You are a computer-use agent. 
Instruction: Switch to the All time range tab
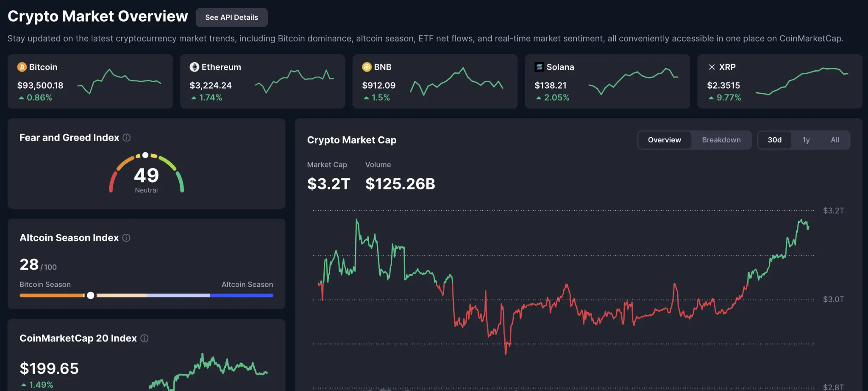pos(835,140)
